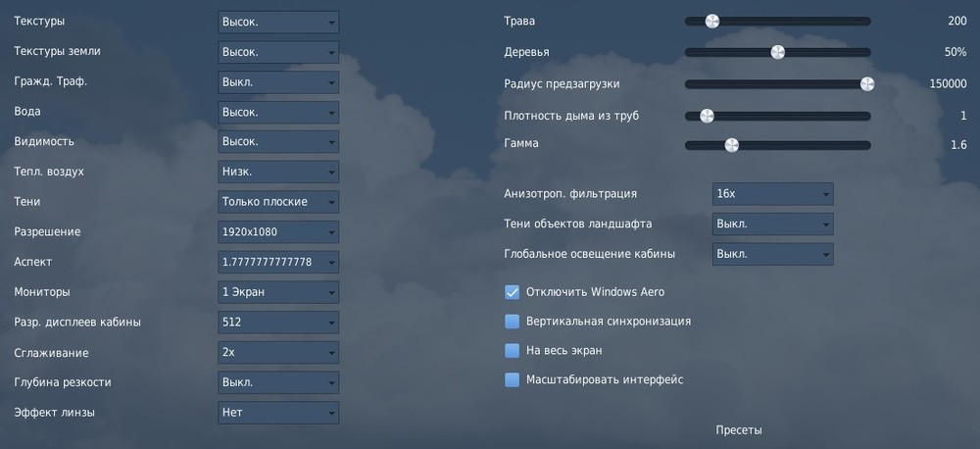
Task: Open the Текстуры dropdown
Action: (x=278, y=22)
